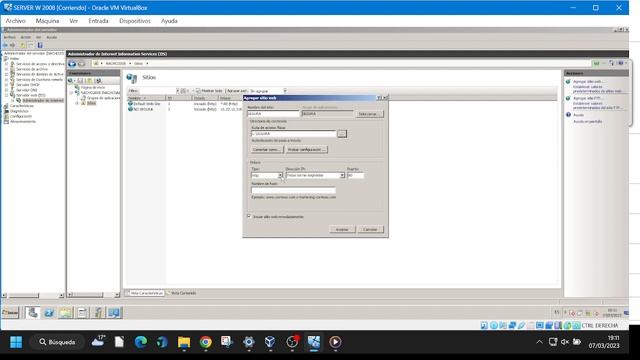The height and width of the screenshot is (360, 640).
Task: Click the media player taskbar icon
Action: click(335, 342)
